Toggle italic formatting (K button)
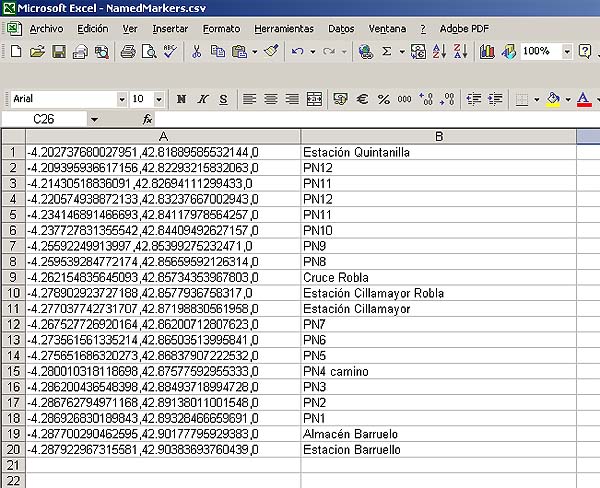This screenshot has height=488, width=600. (x=202, y=99)
